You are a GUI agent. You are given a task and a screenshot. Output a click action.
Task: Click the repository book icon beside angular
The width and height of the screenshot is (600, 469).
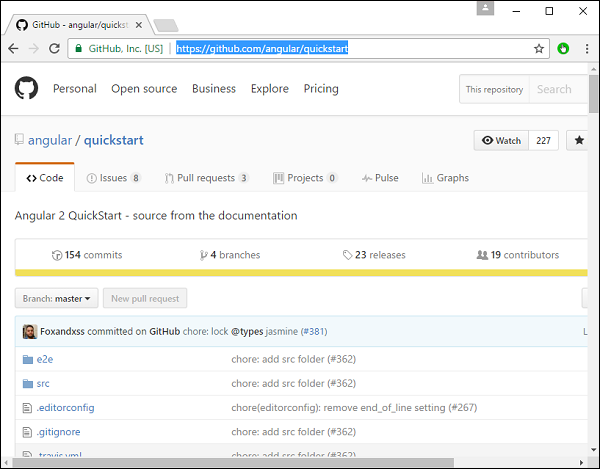tap(19, 139)
